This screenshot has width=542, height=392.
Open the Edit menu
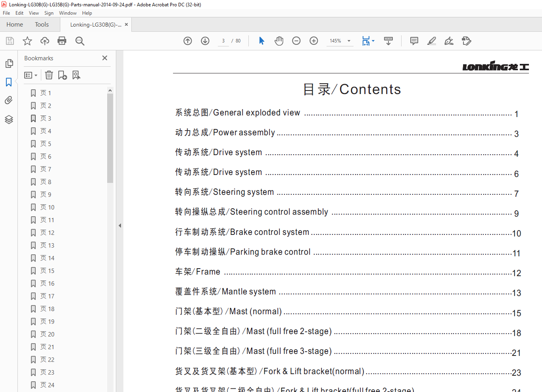(19, 13)
